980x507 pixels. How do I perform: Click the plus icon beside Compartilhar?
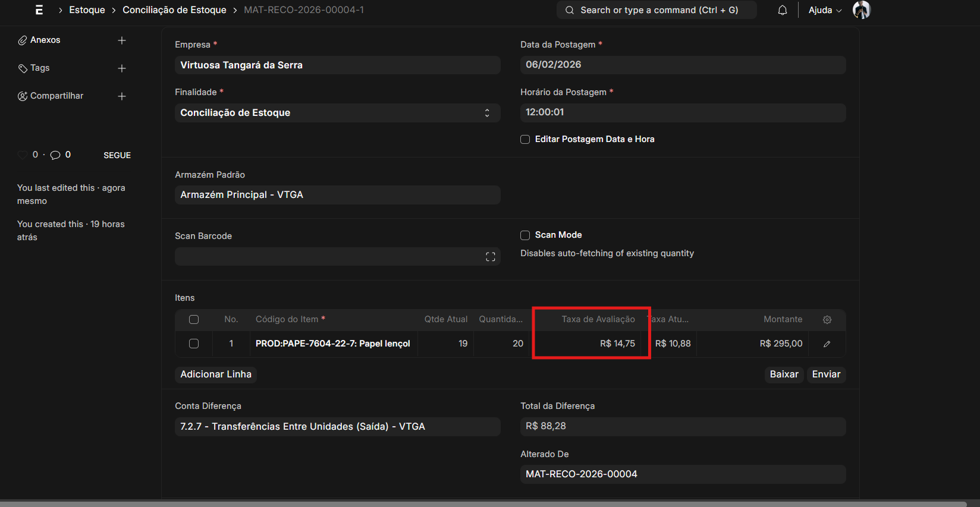tap(122, 96)
